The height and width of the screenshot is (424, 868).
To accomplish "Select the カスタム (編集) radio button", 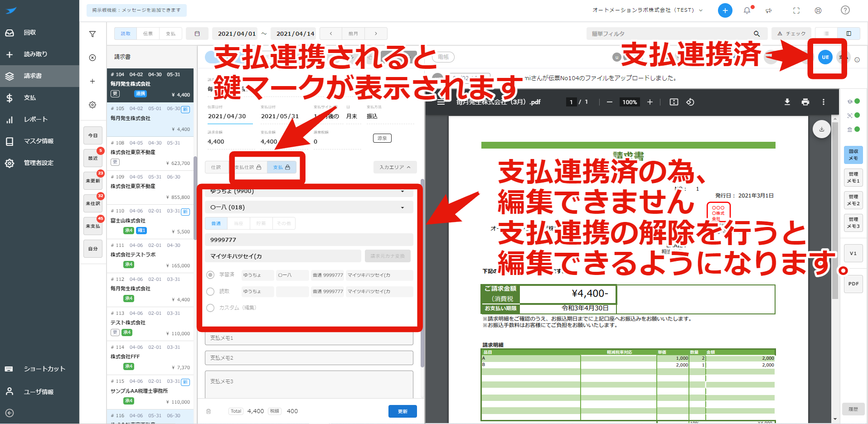I will 210,308.
